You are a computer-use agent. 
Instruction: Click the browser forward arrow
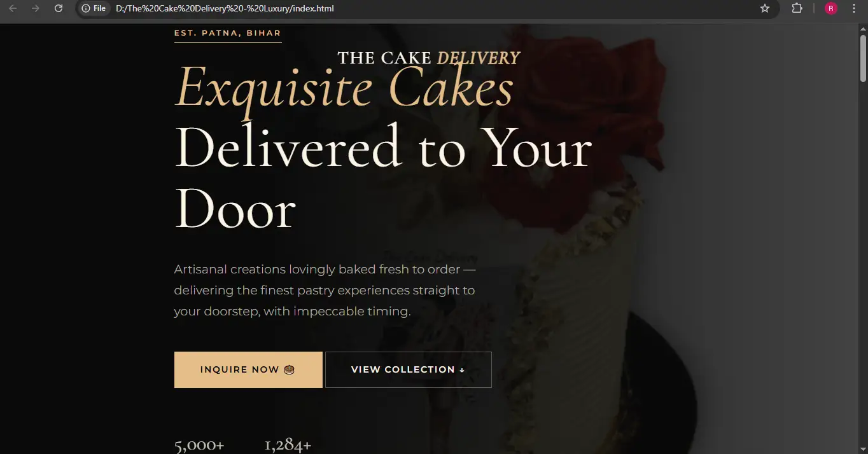pyautogui.click(x=36, y=8)
